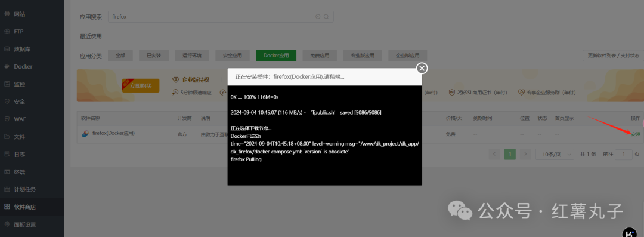The image size is (644, 237).
Task: Clear the firefox search text with the x icon
Action: pyautogui.click(x=318, y=17)
